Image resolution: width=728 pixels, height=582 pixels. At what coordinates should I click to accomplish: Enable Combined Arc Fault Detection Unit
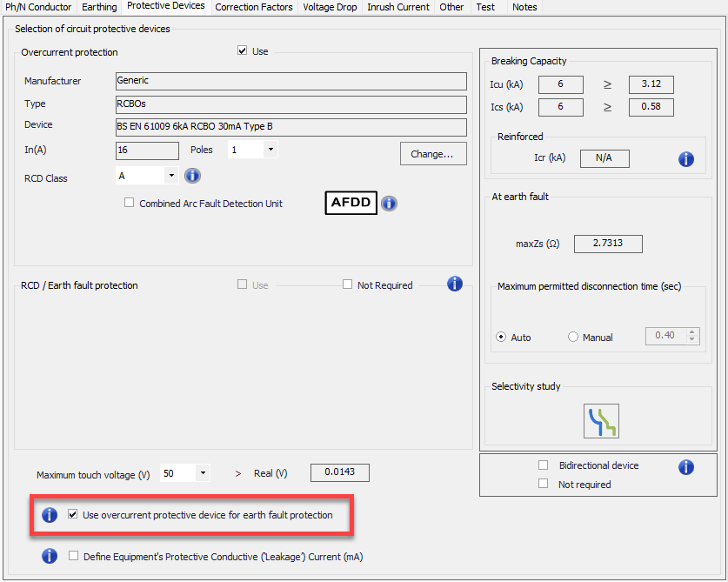130,203
